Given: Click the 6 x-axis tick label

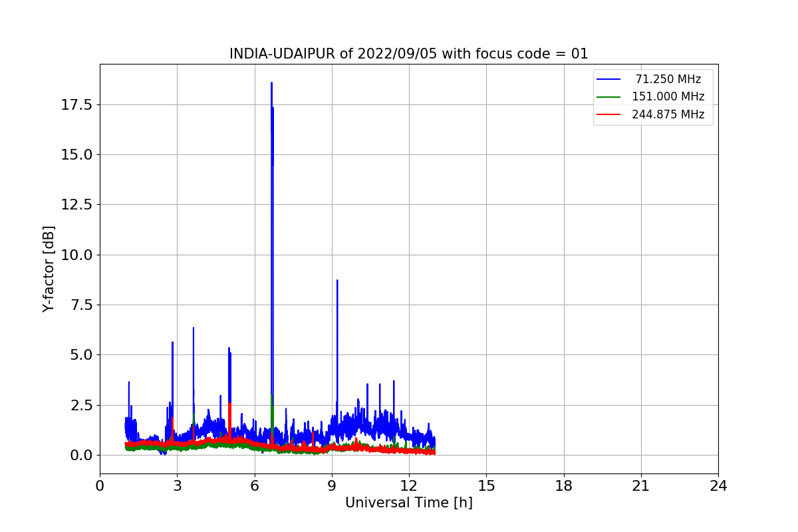Looking at the screenshot, I should tap(254, 486).
